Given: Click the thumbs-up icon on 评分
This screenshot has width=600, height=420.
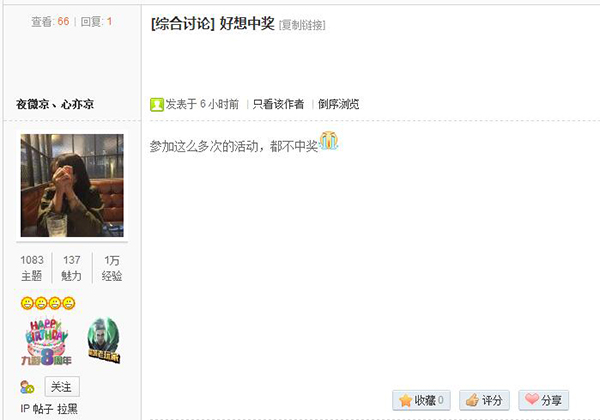Looking at the screenshot, I should [x=472, y=400].
